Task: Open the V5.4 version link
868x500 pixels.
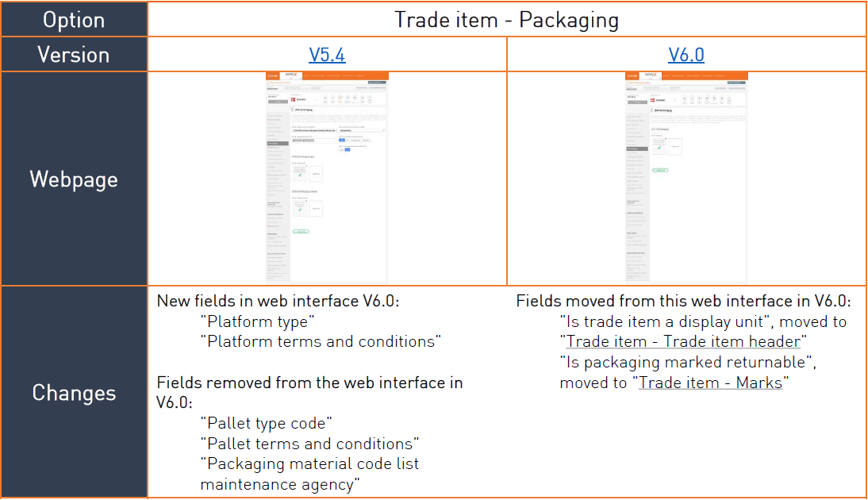Action: coord(327,54)
